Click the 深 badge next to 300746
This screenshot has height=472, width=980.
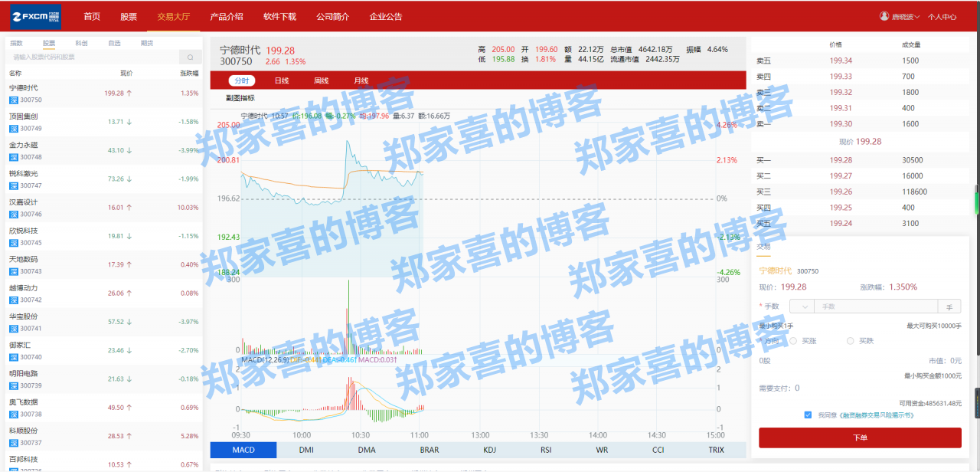click(x=13, y=214)
